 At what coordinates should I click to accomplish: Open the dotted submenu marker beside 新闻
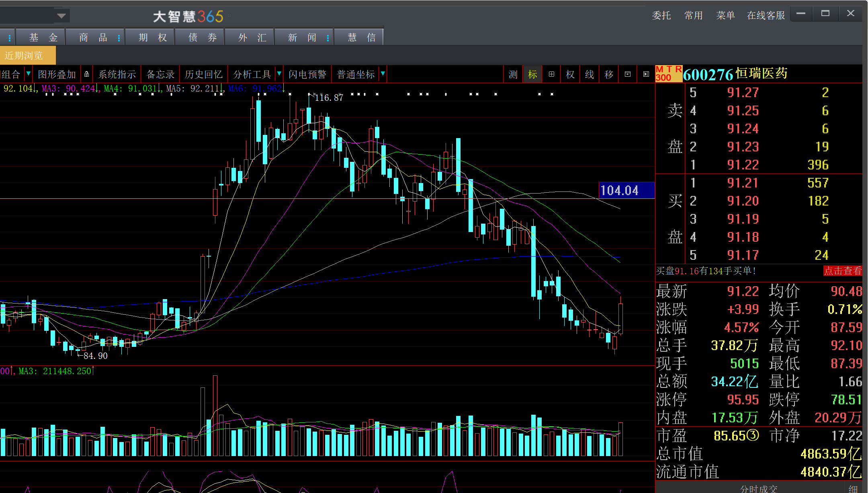click(328, 38)
